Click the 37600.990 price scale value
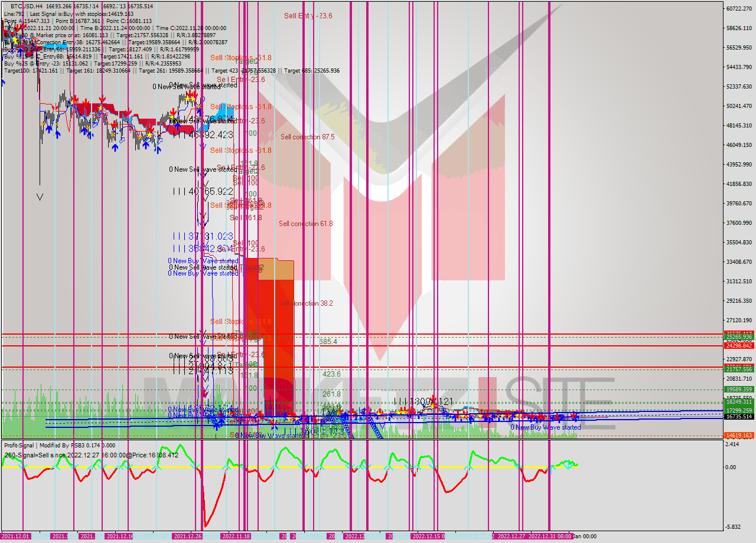The width and height of the screenshot is (756, 543). (738, 223)
